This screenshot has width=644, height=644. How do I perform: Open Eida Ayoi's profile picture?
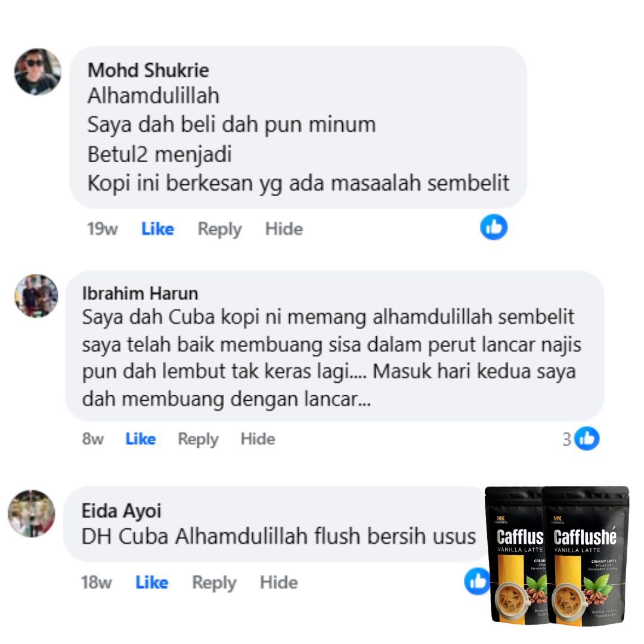click(x=32, y=513)
